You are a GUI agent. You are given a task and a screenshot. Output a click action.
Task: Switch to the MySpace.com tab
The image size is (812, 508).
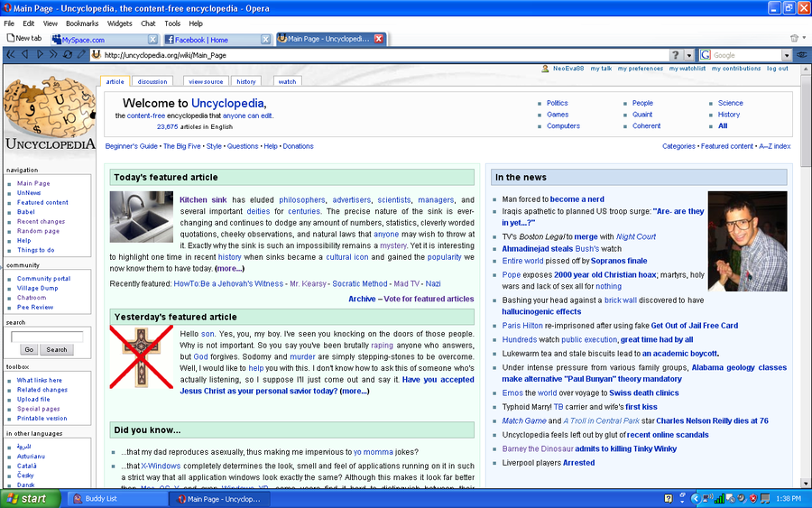(x=106, y=40)
